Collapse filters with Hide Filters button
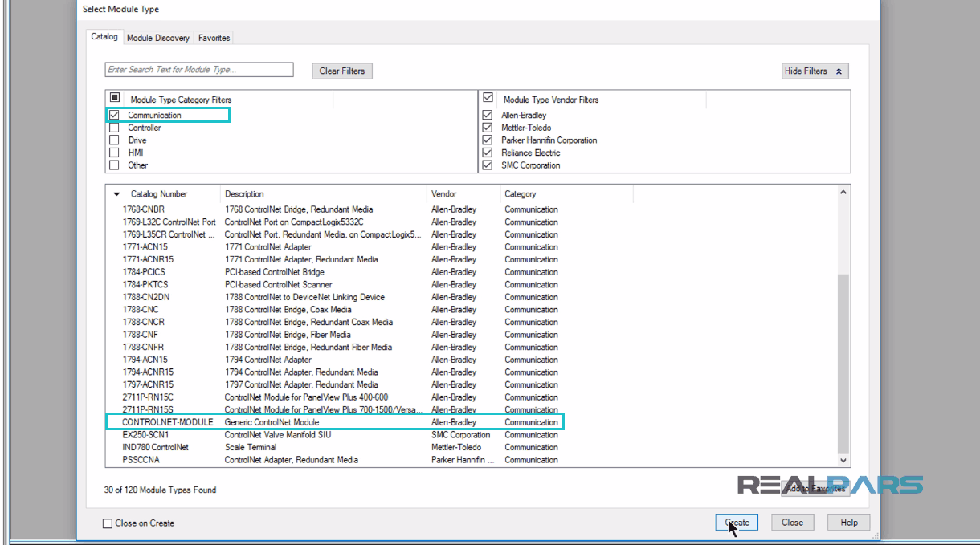980x545 pixels. [815, 71]
